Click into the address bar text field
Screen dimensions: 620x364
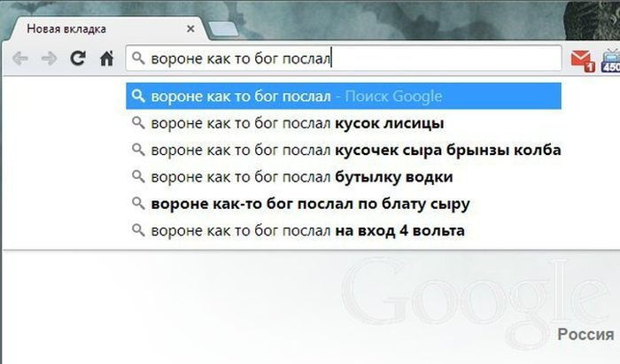pos(344,58)
